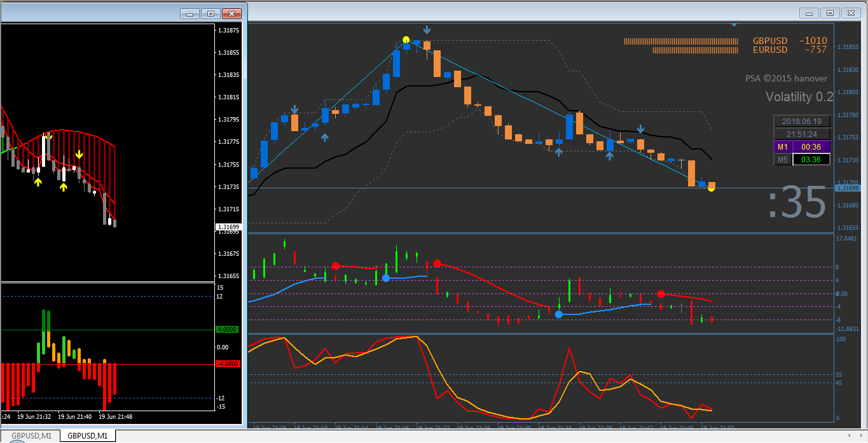
Task: Click the -1010 value beside GBPUSD
Action: [813, 41]
